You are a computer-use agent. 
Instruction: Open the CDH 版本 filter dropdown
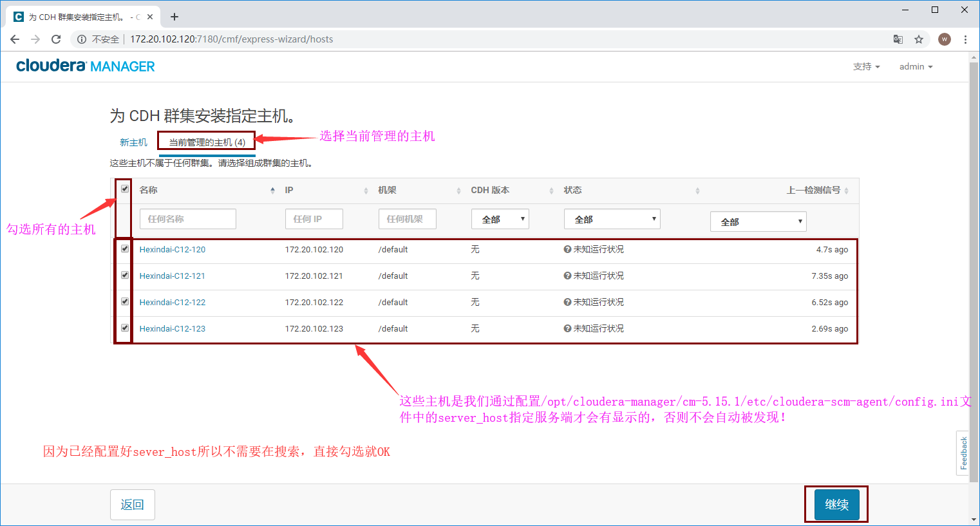(x=500, y=219)
